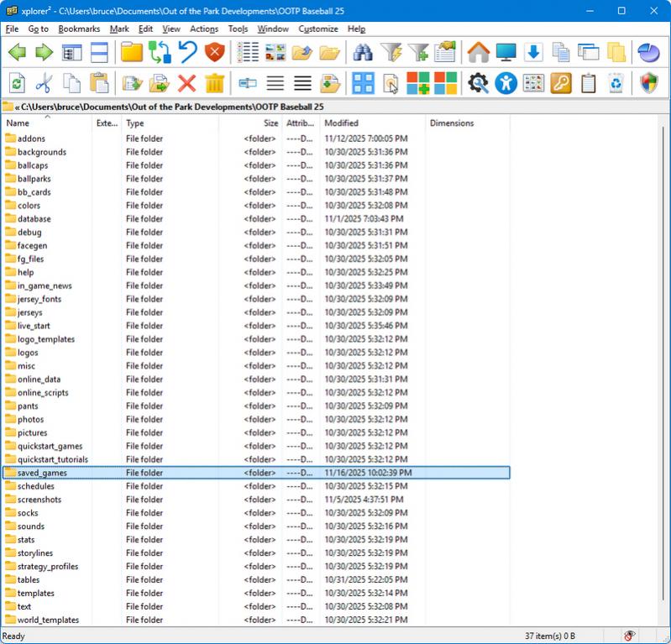Click the gear and wrench settings icon
Screen dimensions: 671x644
click(478, 83)
